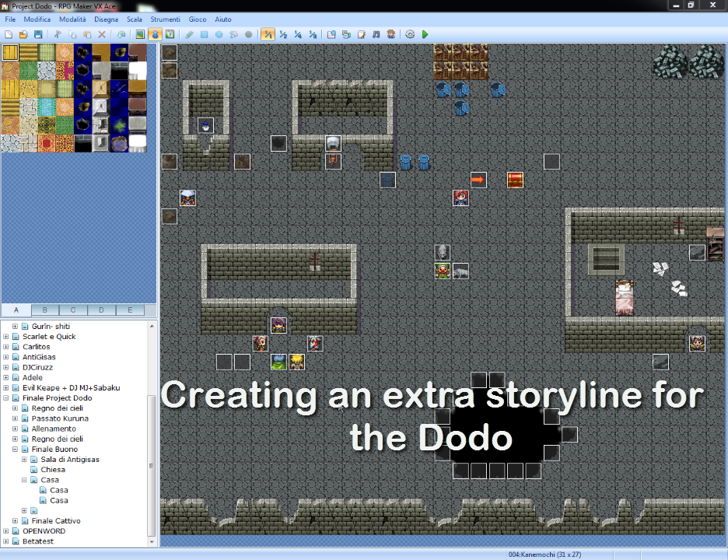Switch to Map editing mode
Screen dimensions: 728x560
[140, 34]
